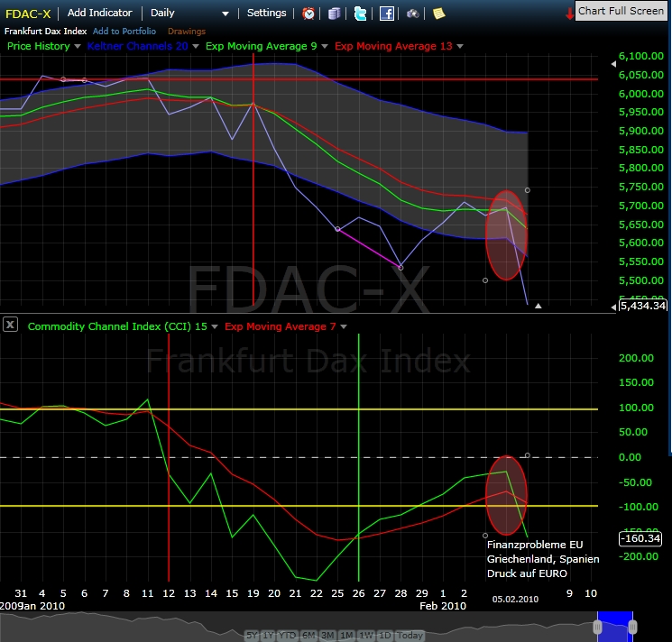Screen dimensions: 672x642
Task: Click the 05.02.2010 date label
Action: click(x=515, y=600)
